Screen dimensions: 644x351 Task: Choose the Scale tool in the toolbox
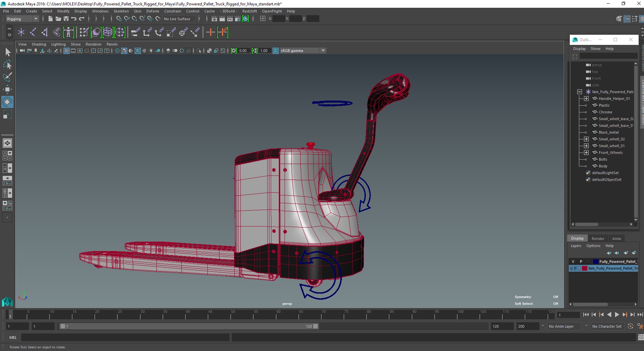click(7, 114)
